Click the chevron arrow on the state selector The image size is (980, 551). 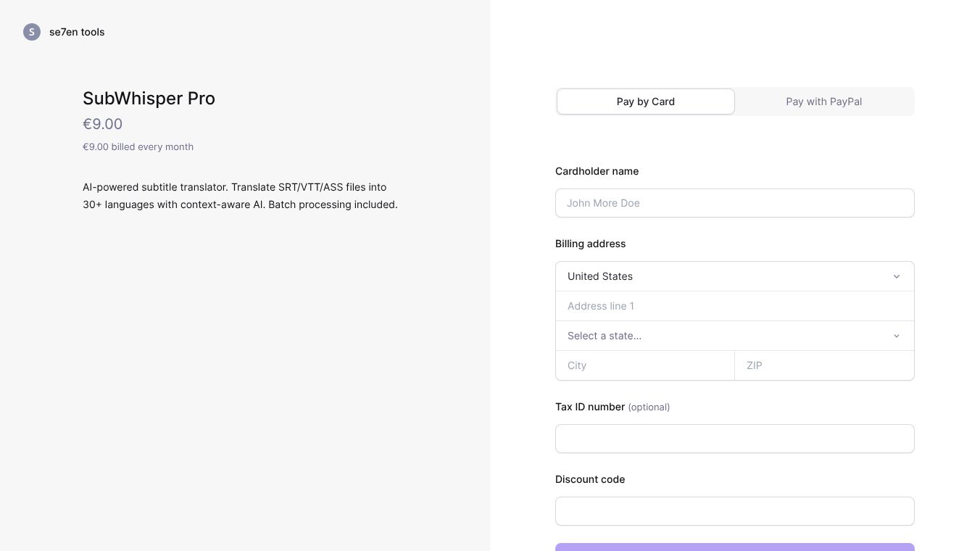pyautogui.click(x=897, y=336)
